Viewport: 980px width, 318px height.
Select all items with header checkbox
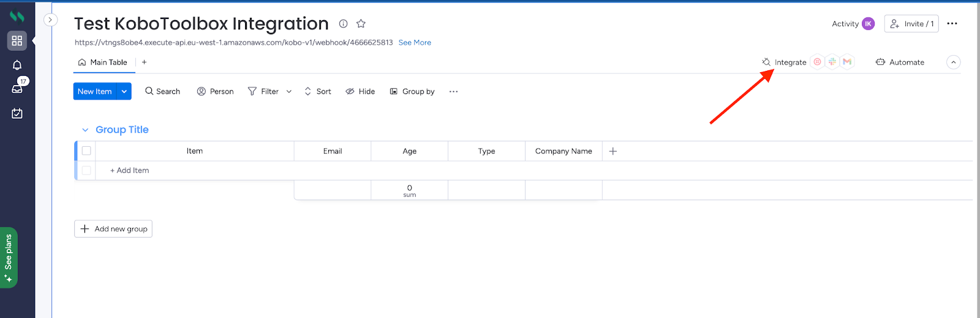tap(86, 151)
